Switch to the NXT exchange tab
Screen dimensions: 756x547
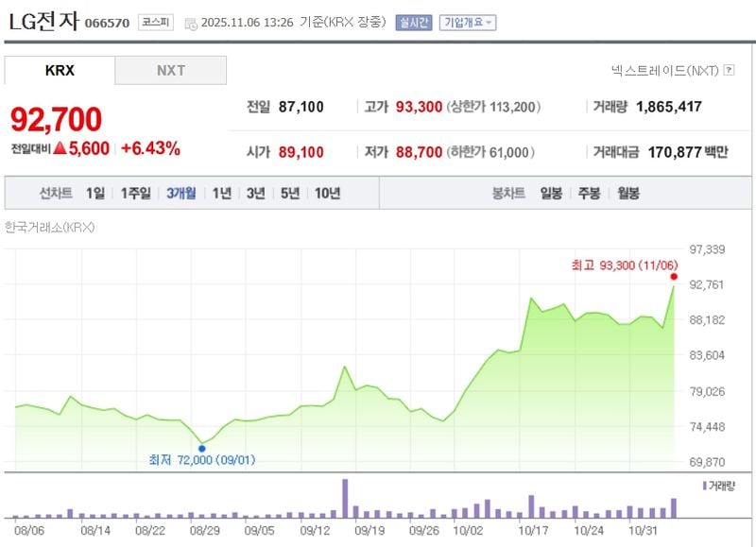(171, 69)
